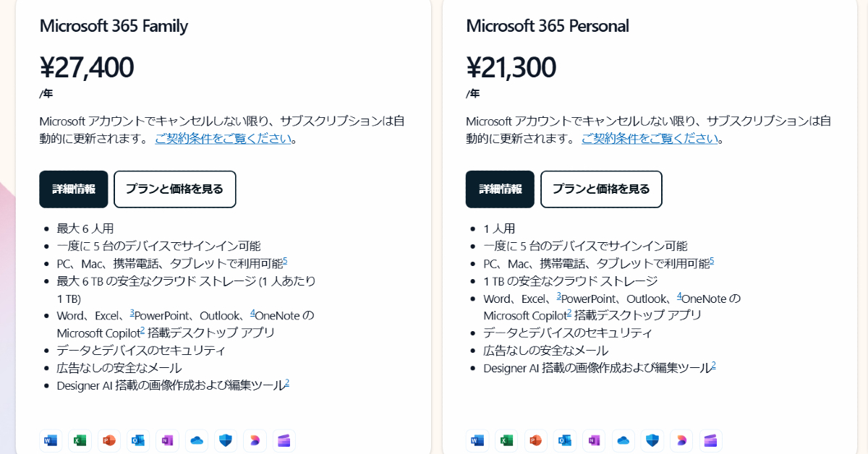Viewport: 868px width, 454px height.
Task: Select the OneDrive cloud icon in Family plan
Action: click(197, 440)
